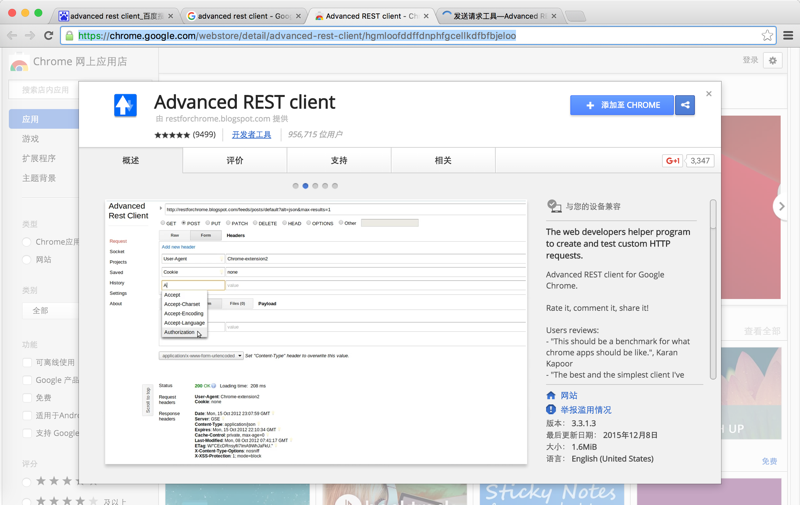Select 游戏 in the sidebar
This screenshot has height=505, width=800.
coord(31,139)
